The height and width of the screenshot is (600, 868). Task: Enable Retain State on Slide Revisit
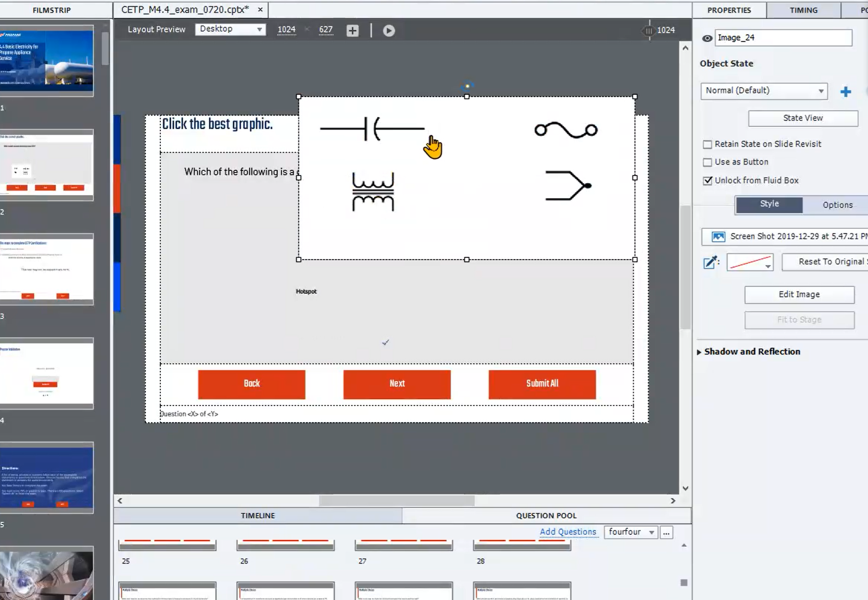[x=707, y=144]
